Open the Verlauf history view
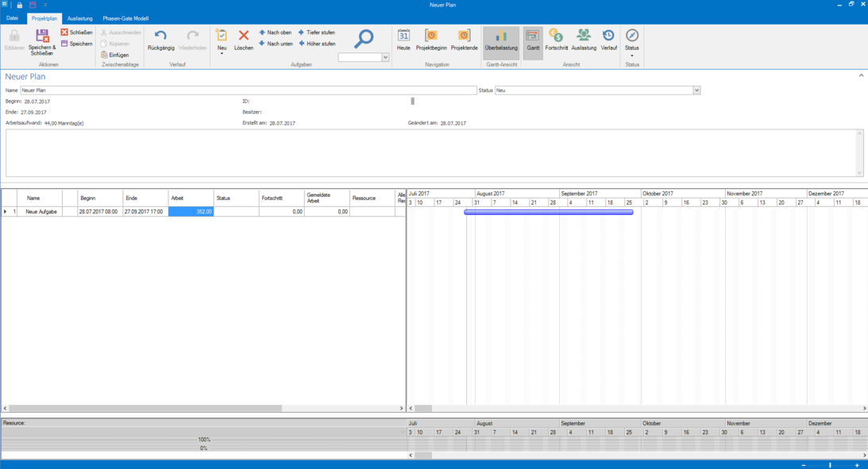The image size is (868, 469). point(608,36)
